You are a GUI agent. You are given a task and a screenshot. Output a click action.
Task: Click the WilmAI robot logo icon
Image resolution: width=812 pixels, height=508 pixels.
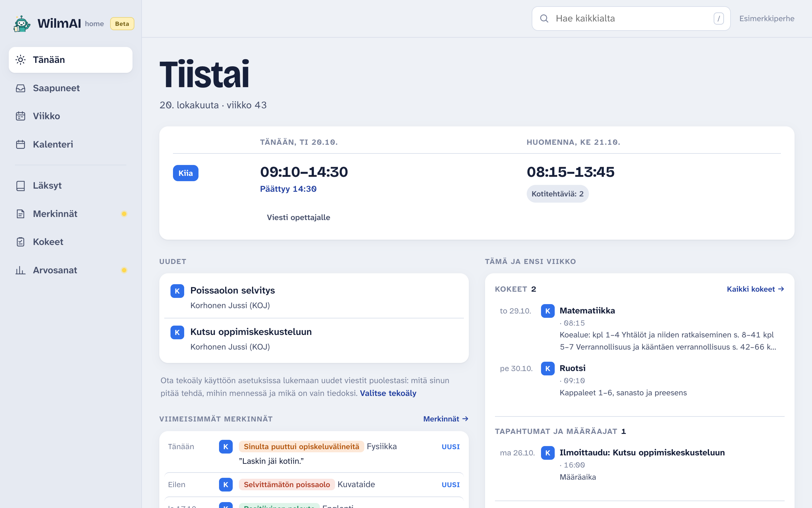[22, 24]
